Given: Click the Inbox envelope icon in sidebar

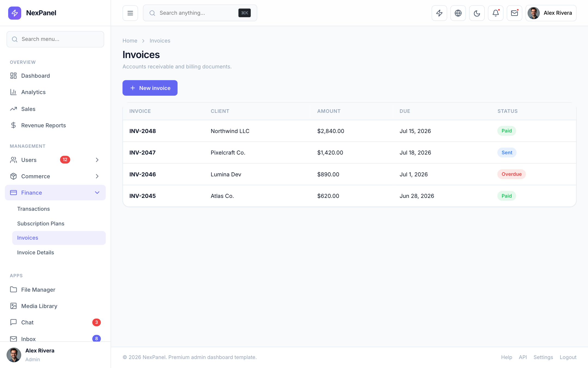Looking at the screenshot, I should tap(13, 339).
